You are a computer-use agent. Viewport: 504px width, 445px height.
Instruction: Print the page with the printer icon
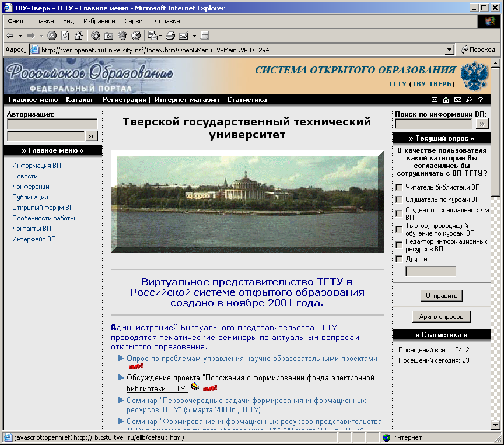pos(170,36)
